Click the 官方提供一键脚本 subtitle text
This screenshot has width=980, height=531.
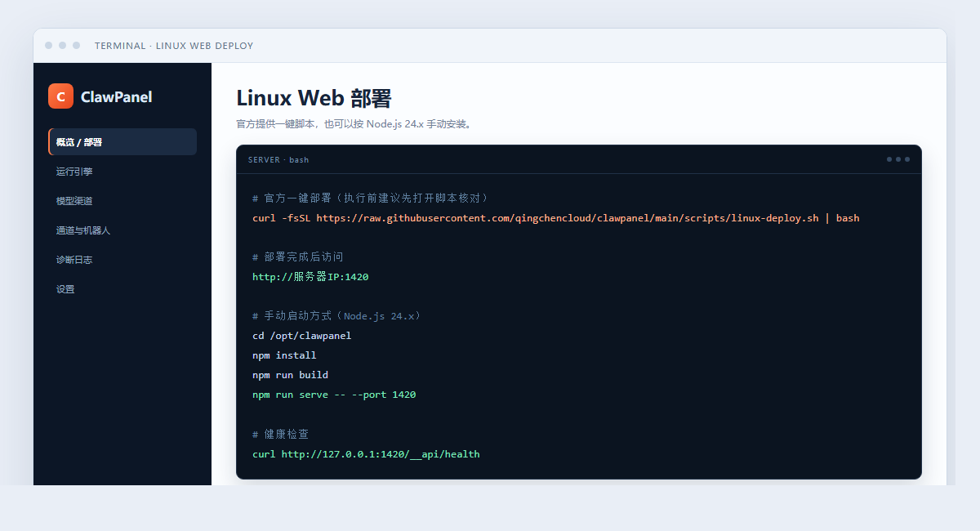tap(354, 124)
